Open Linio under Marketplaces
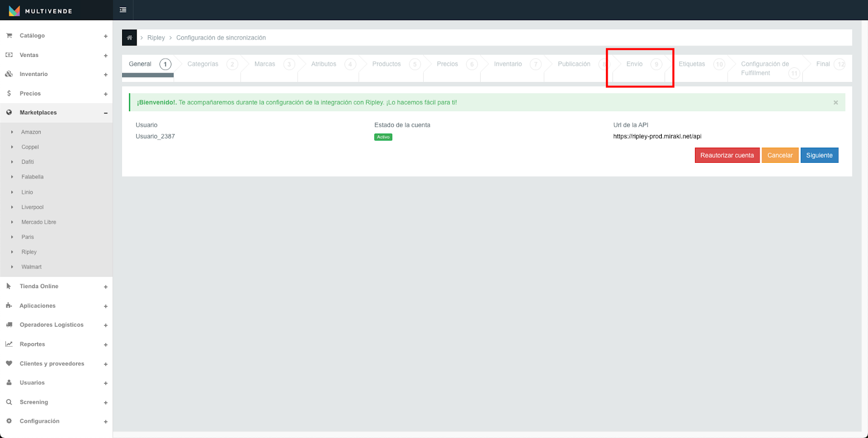The height and width of the screenshot is (438, 868). (27, 192)
